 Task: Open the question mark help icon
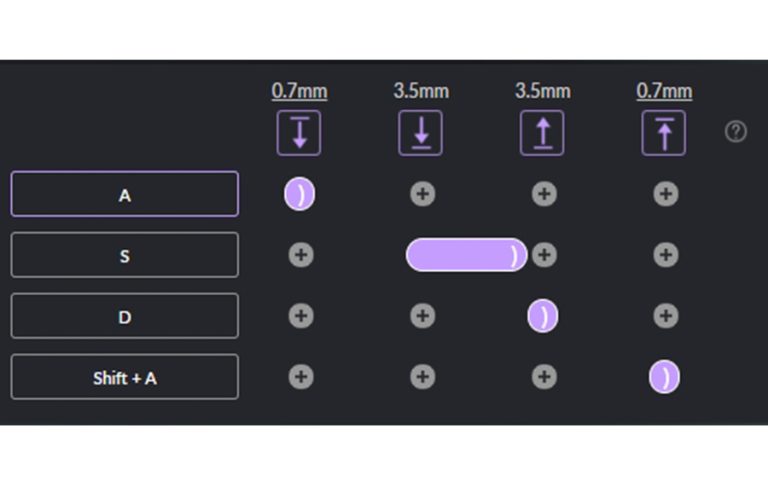click(x=736, y=131)
